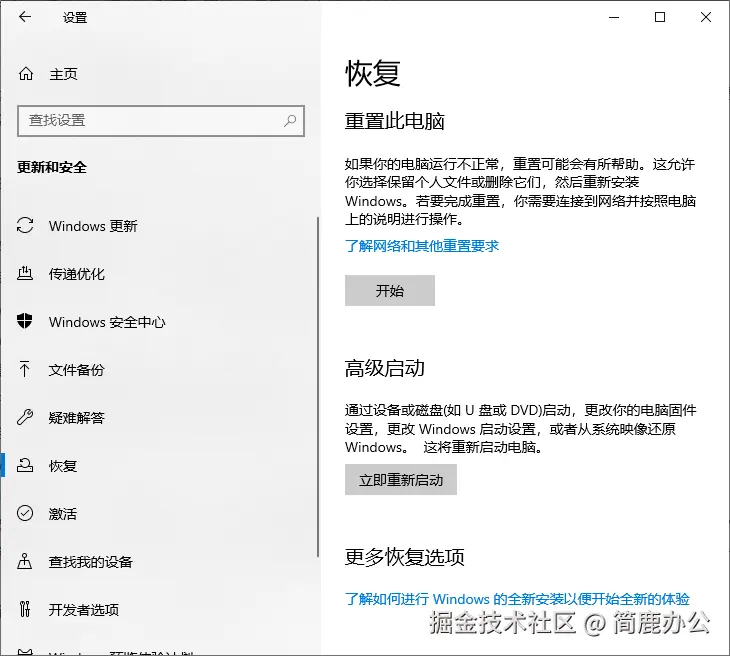This screenshot has height=656, width=730.
Task: Click the search magnifier icon
Action: (x=290, y=121)
